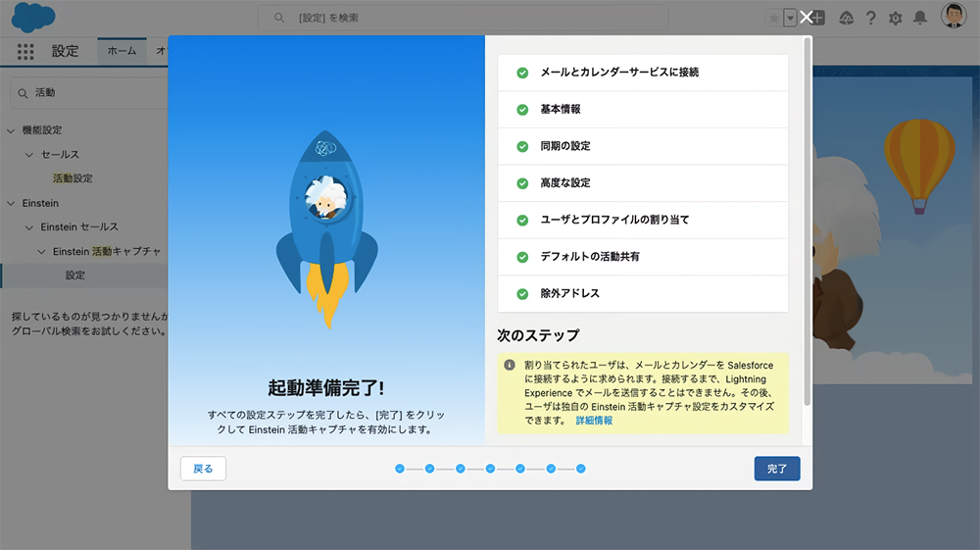Open the App Launcher grid icon
This screenshot has height=550, width=980.
click(25, 51)
